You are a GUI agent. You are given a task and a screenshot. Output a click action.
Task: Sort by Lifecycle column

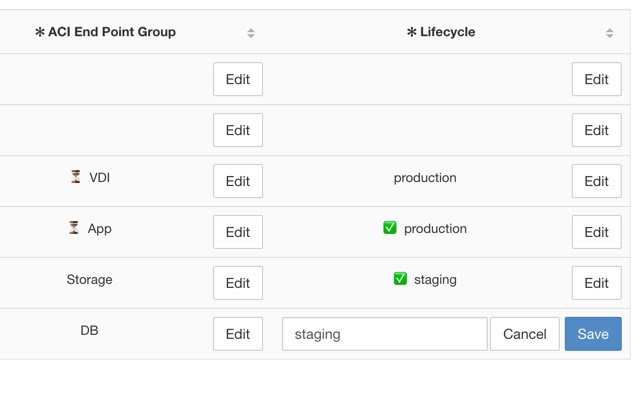coord(609,33)
